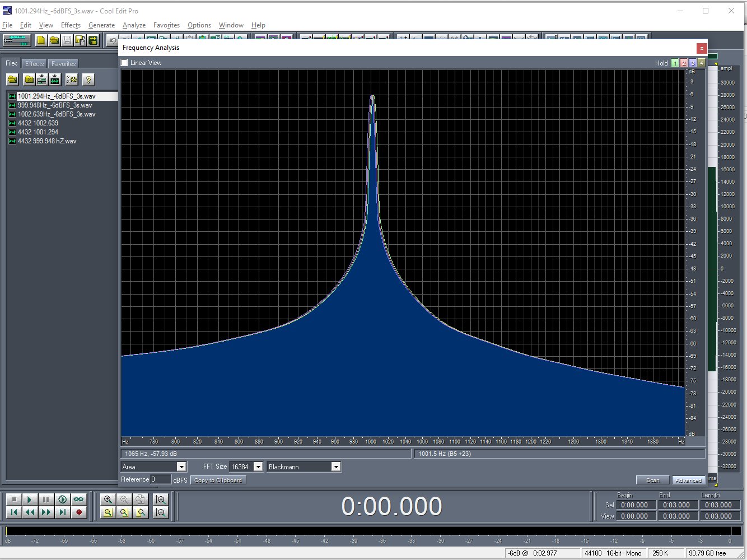Click Play to End circled button
This screenshot has width=747, height=560.
click(x=63, y=499)
